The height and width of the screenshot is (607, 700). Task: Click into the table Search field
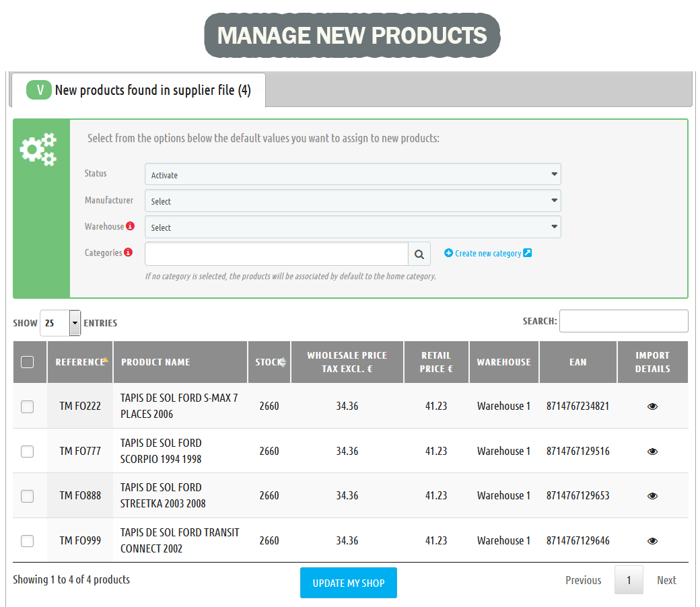pyautogui.click(x=623, y=321)
